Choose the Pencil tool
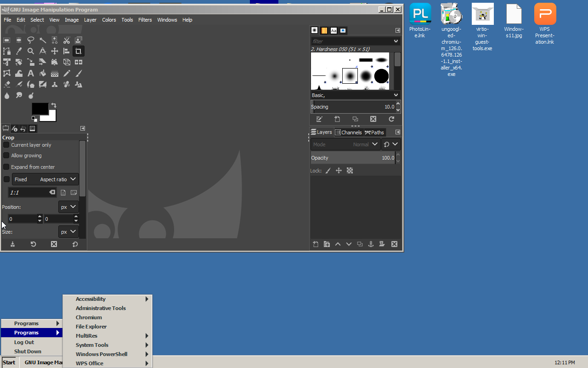 coord(67,73)
